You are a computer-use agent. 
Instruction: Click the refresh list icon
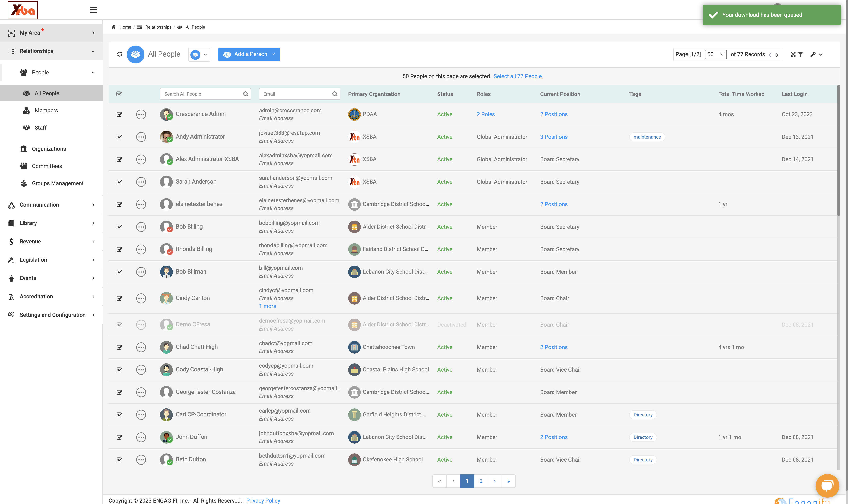click(x=120, y=54)
